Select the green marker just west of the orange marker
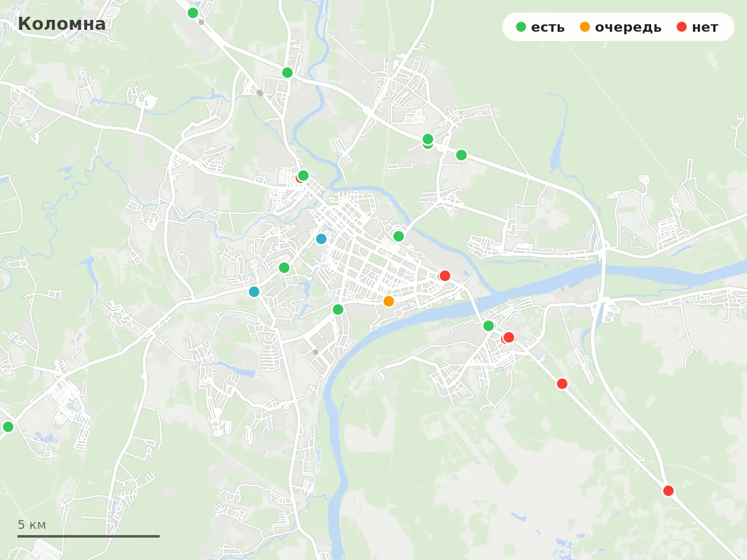 [338, 309]
